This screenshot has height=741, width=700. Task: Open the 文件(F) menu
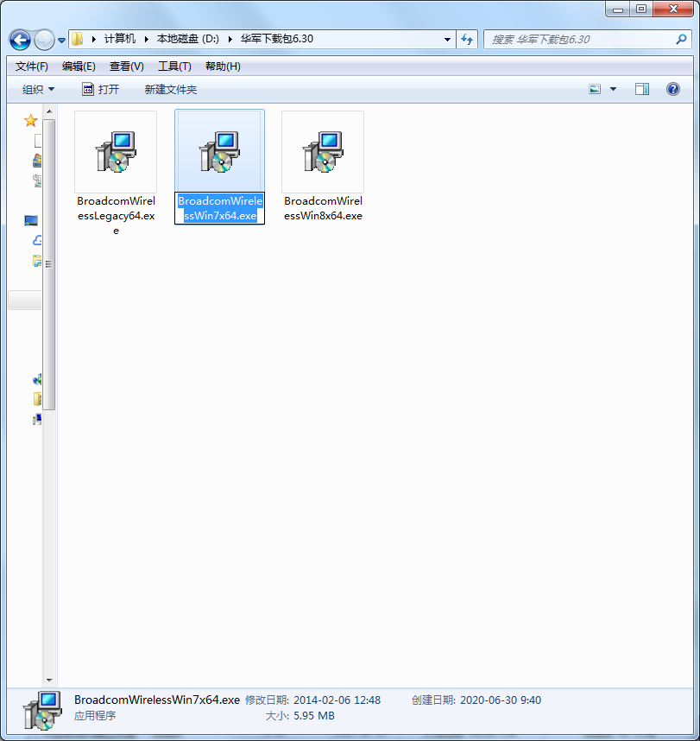pos(32,66)
